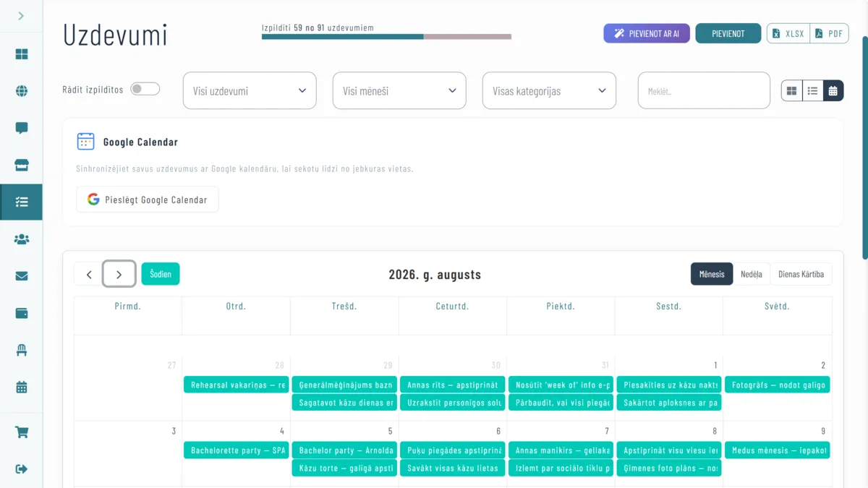The image size is (868, 488).
Task: Click the 'Pievienot ar AI' button
Action: 647,33
